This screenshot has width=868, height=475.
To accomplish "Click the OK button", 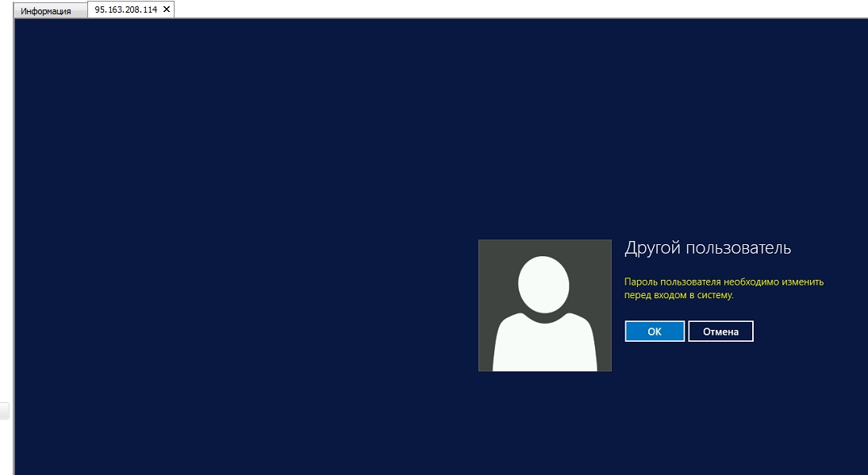I will pos(654,331).
